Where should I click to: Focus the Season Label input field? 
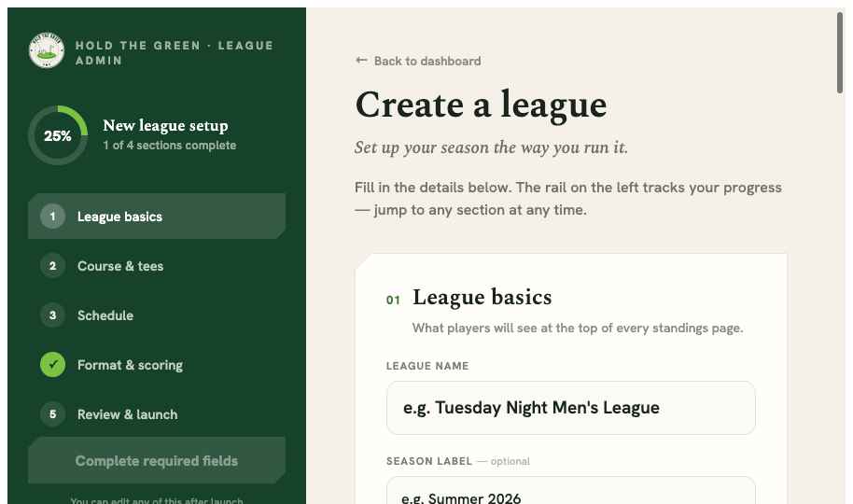[x=570, y=490]
